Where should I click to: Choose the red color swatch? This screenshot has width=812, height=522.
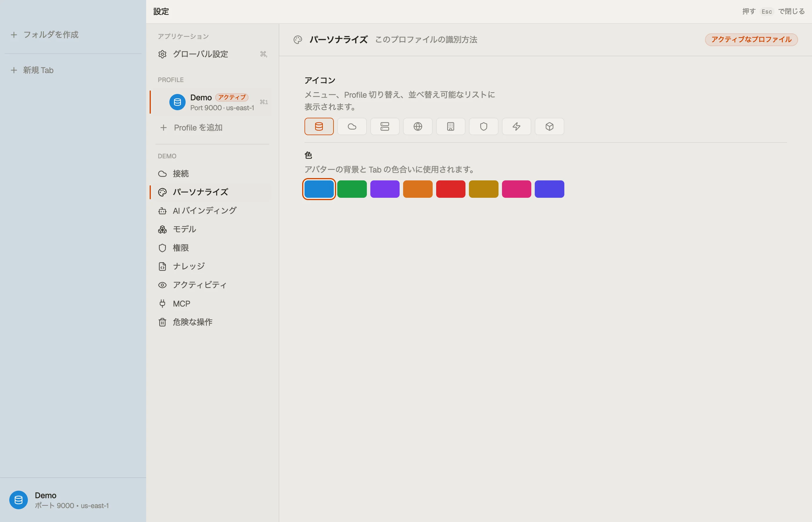[450, 189]
